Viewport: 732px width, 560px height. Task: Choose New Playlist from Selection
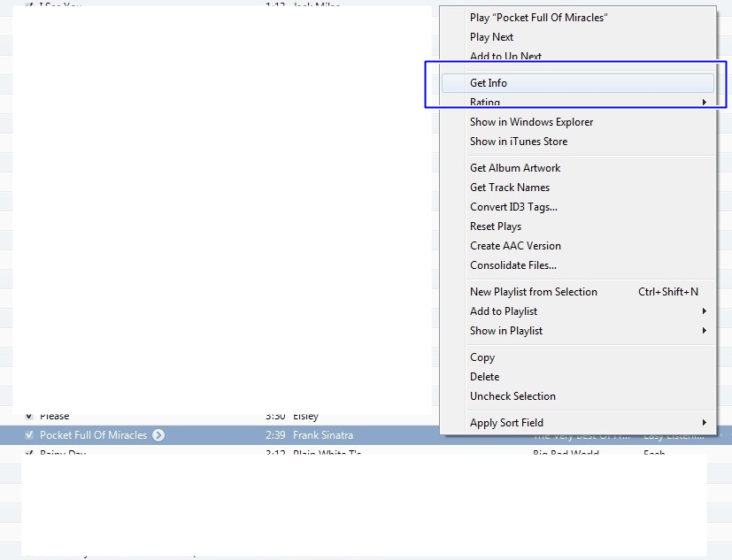(578, 292)
